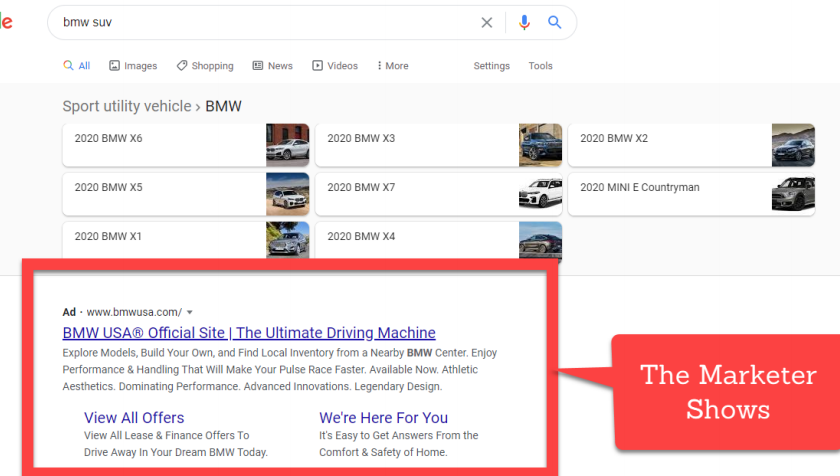This screenshot has width=840, height=476.
Task: Open the 2020 BMW X6 card thumbnail
Action: click(287, 145)
